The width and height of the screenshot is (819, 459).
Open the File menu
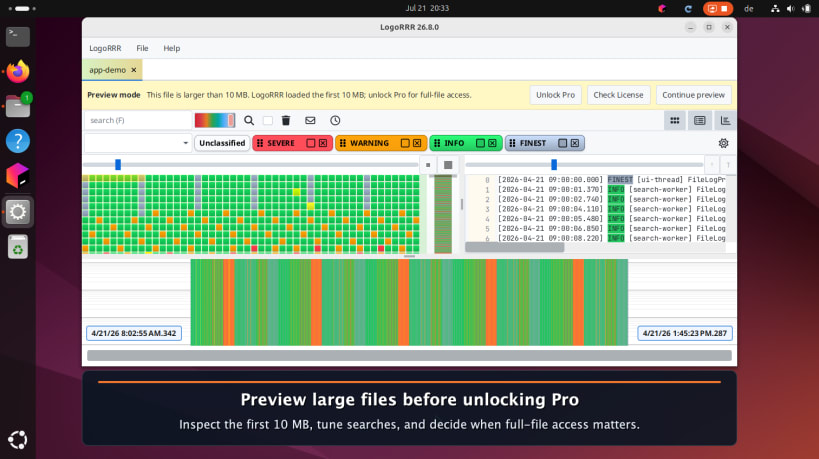tap(142, 48)
